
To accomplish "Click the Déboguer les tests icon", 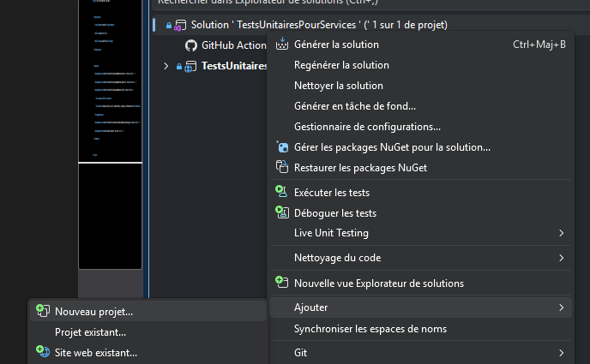I will [x=282, y=212].
